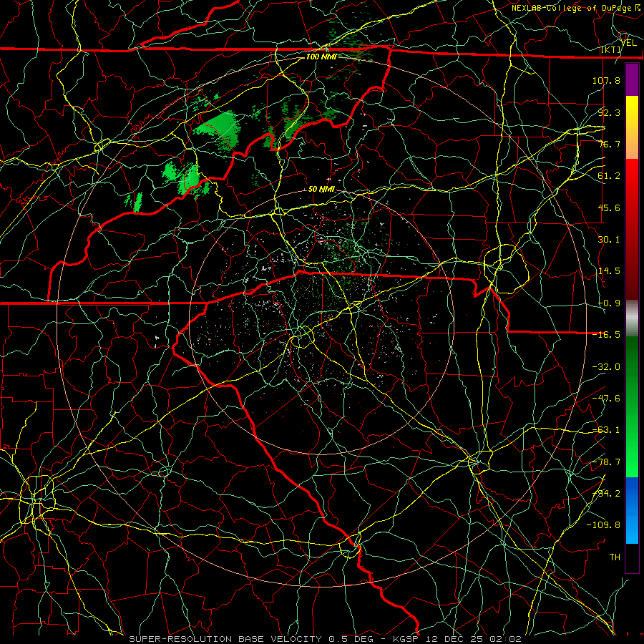Click the -47.6 velocity scale value
The height and width of the screenshot is (644, 644).
[x=606, y=399]
